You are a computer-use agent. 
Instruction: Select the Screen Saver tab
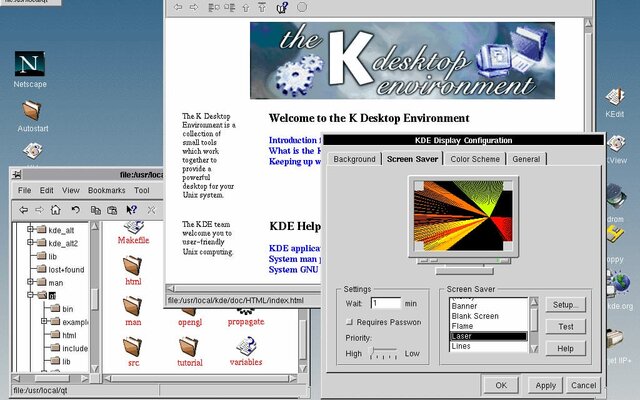(412, 159)
